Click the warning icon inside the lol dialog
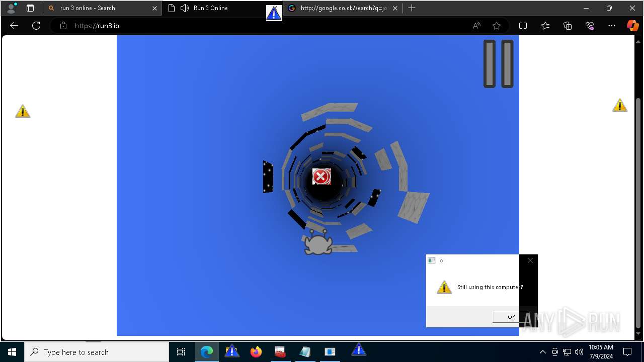This screenshot has width=644, height=362. tap(444, 287)
